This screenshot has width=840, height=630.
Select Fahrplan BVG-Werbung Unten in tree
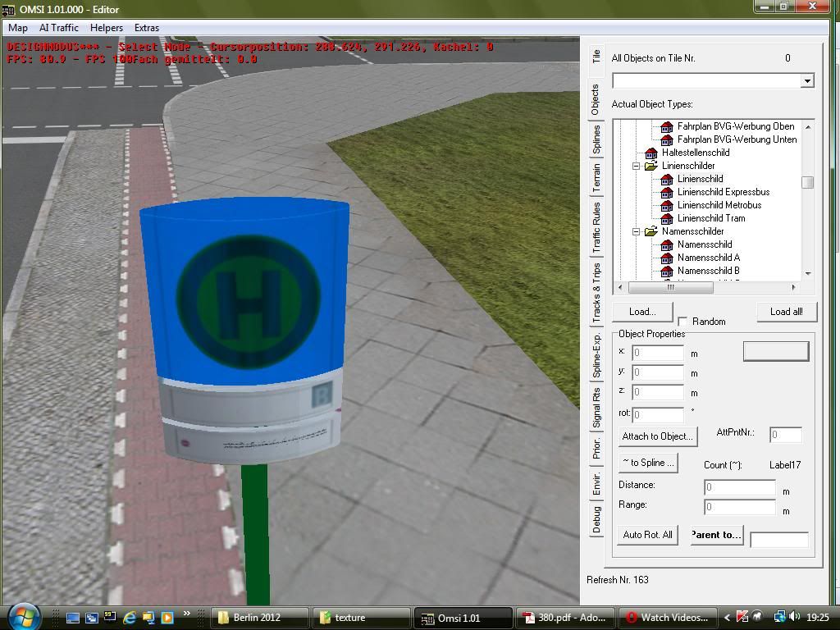click(737, 139)
